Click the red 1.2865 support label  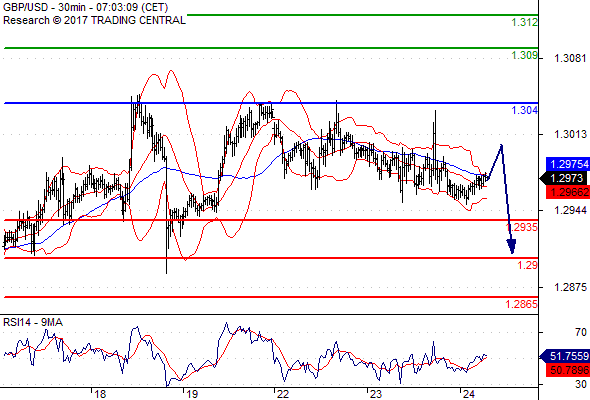coord(522,304)
